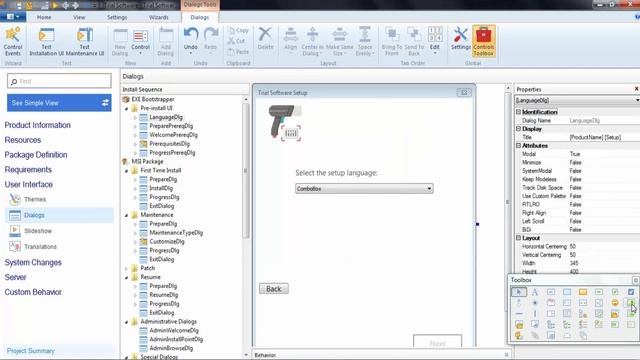The height and width of the screenshot is (360, 640).
Task: Run Test Maintenance UI
Action: click(x=85, y=41)
